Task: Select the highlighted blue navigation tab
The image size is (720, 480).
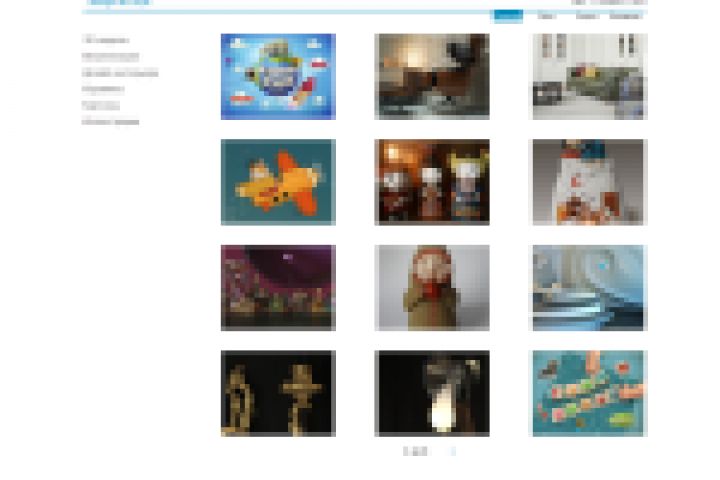Action: tap(507, 16)
